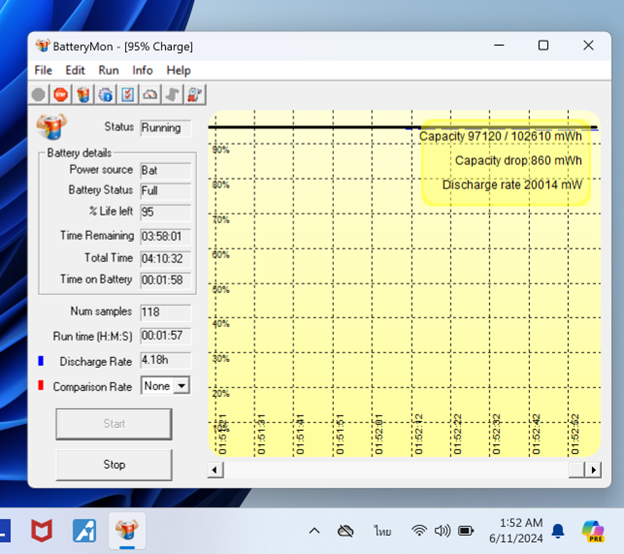Click the Power source field showing Bat
Viewport: 624px width, 554px height.
point(166,171)
